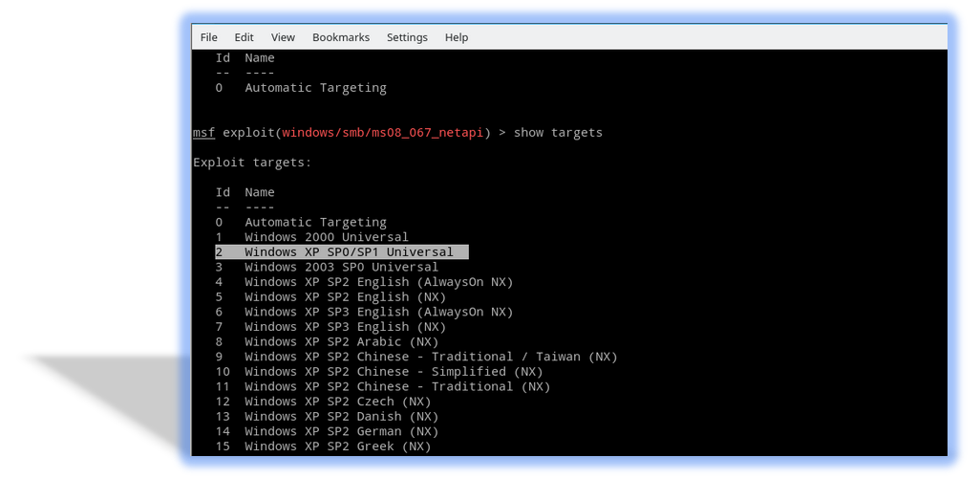Click the 'Exploit targets:' heading
Image resolution: width=980 pixels, height=479 pixels.
pos(252,163)
